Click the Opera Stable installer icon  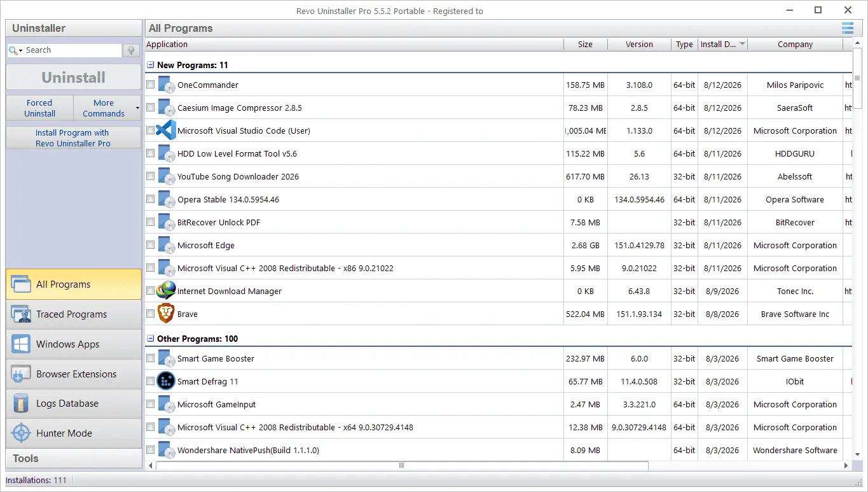click(x=166, y=199)
